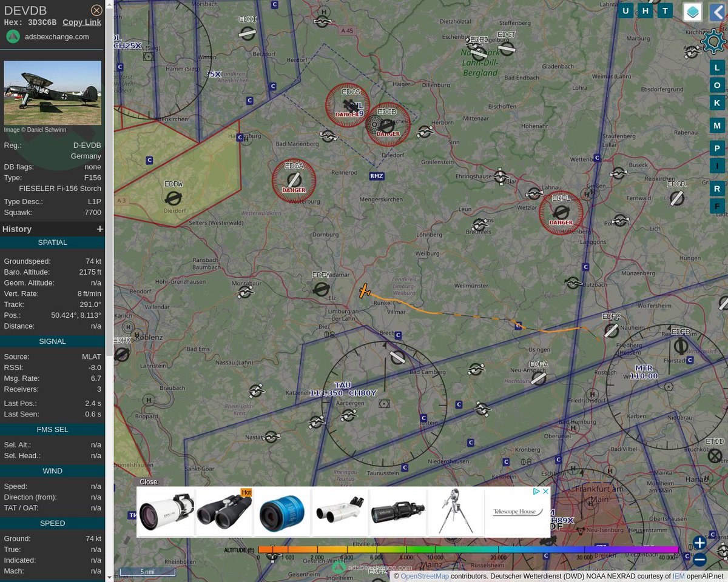Open the settings gear menu
This screenshot has width=728, height=582.
pos(713,41)
